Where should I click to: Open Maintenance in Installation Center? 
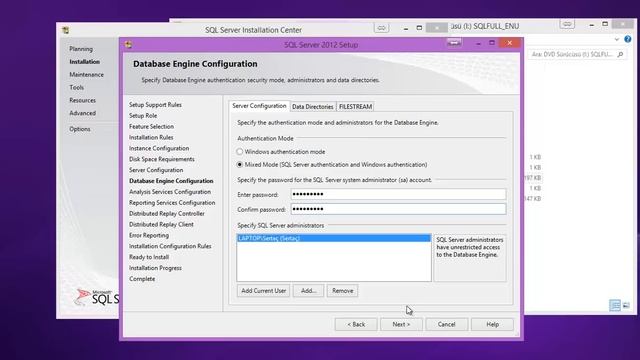[87, 75]
